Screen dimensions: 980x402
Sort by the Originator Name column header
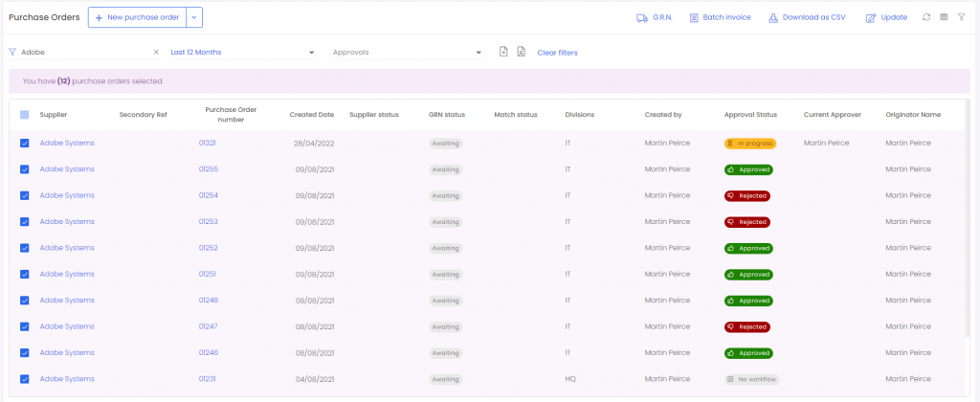(913, 115)
